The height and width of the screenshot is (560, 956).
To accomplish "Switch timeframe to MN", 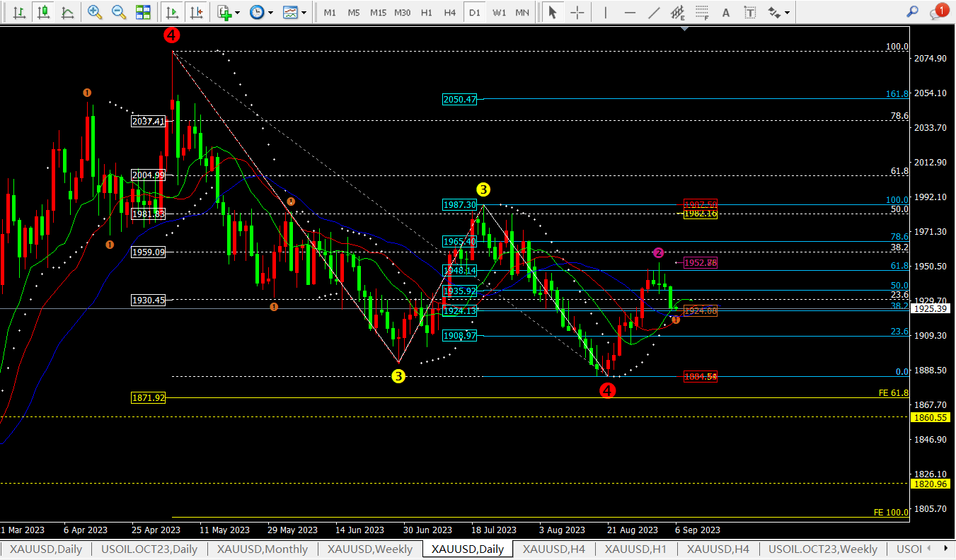I will pos(522,12).
